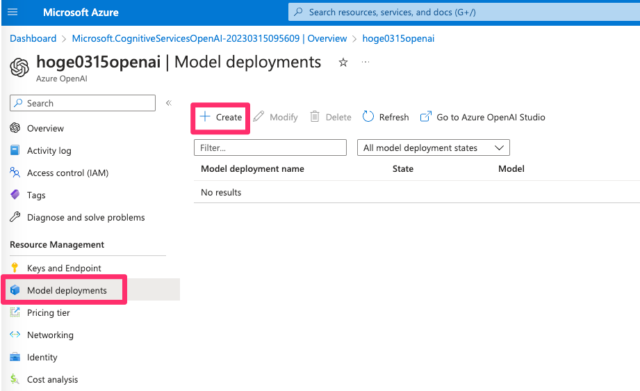Click the Go to Azure OpenAI Studio icon
Screen dimensions: 640x391
click(425, 117)
